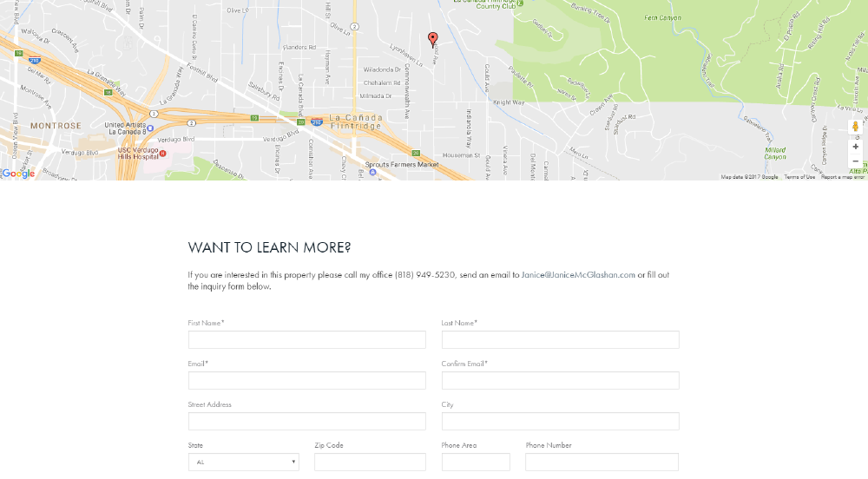This screenshot has width=868, height=479.
Task: Open Street View pegman on map
Action: [855, 128]
